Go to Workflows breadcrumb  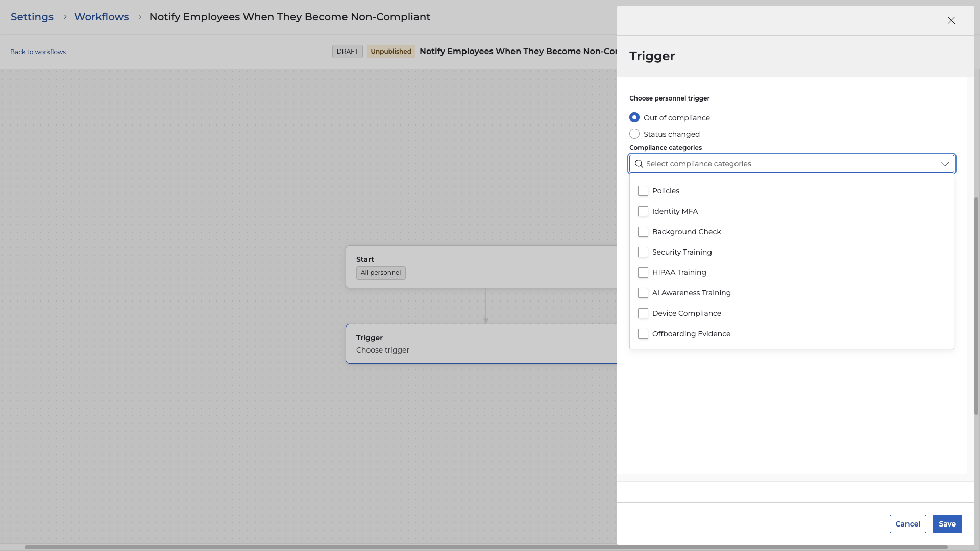click(x=101, y=17)
